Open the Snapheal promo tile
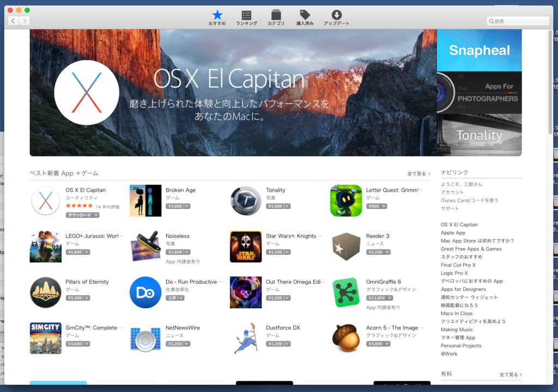 pyautogui.click(x=480, y=50)
